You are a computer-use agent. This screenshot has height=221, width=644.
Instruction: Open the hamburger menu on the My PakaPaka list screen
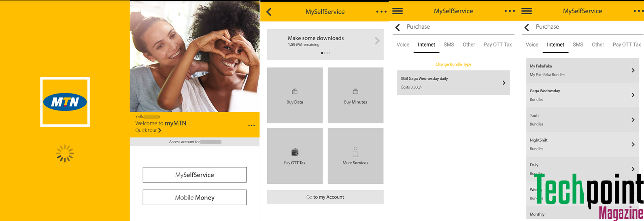(x=527, y=11)
